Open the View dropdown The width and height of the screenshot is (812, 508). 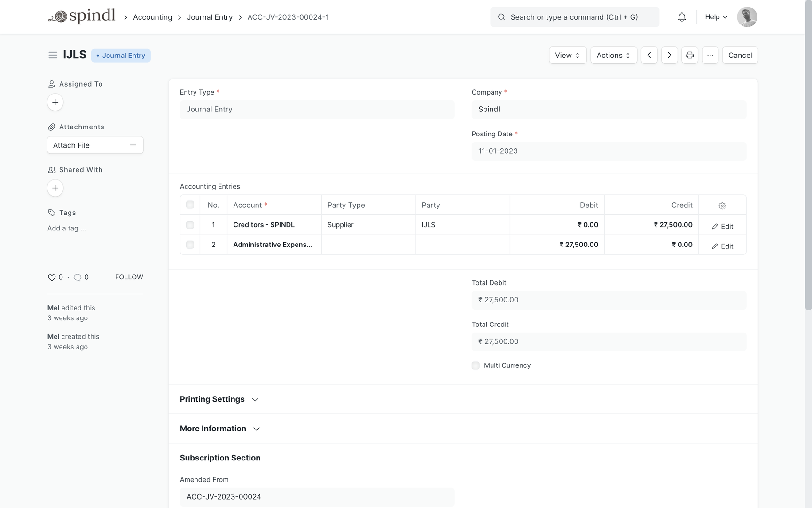(x=567, y=56)
